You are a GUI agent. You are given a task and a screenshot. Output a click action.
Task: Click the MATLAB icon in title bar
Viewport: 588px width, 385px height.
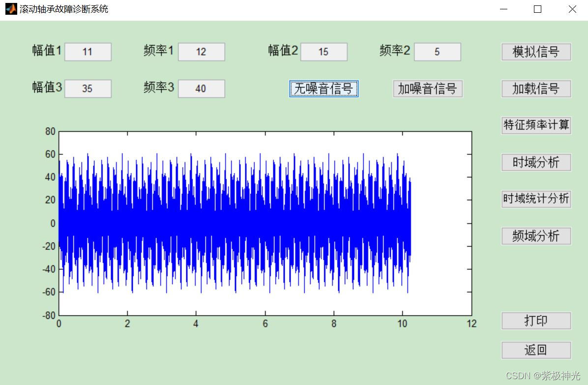[x=11, y=9]
